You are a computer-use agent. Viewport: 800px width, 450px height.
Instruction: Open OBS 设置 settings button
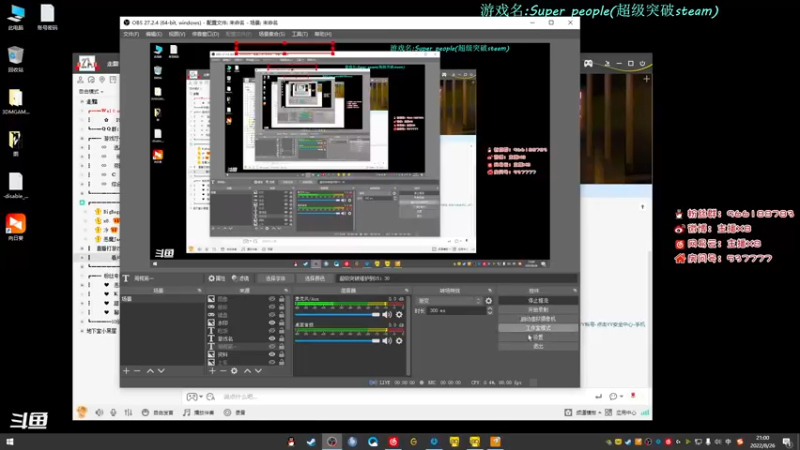pos(538,337)
